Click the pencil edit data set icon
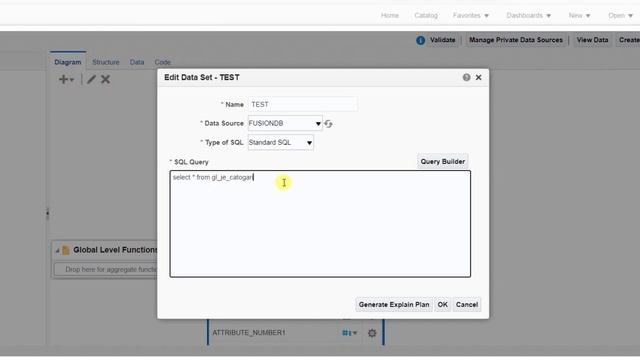 click(x=91, y=79)
